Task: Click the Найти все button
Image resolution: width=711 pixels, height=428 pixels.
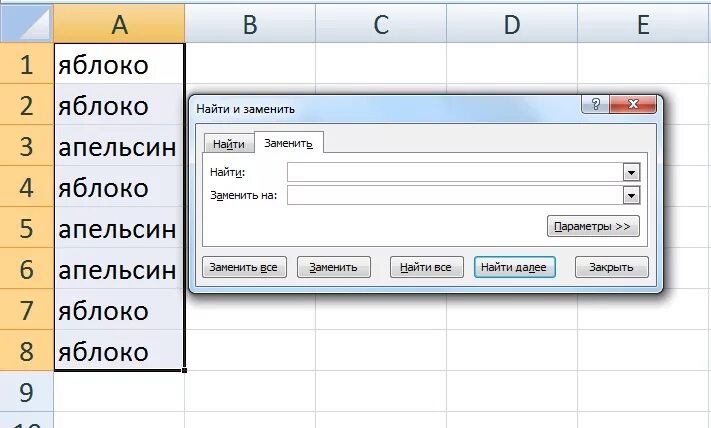Action: point(426,267)
